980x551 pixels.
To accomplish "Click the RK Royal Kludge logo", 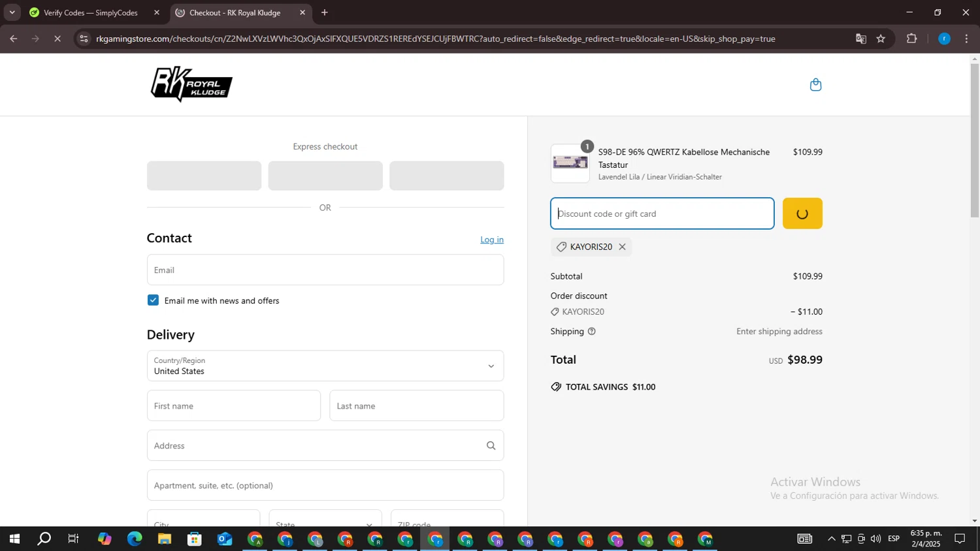I will coord(191,84).
